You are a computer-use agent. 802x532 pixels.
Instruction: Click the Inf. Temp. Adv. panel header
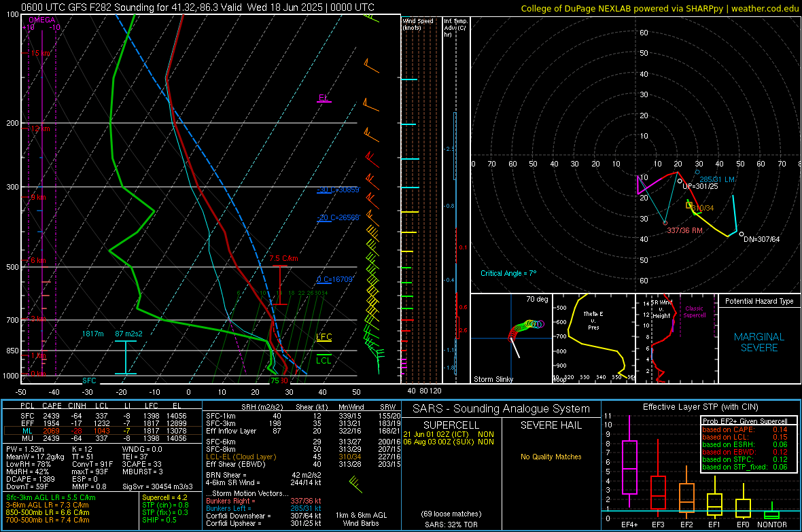(455, 28)
